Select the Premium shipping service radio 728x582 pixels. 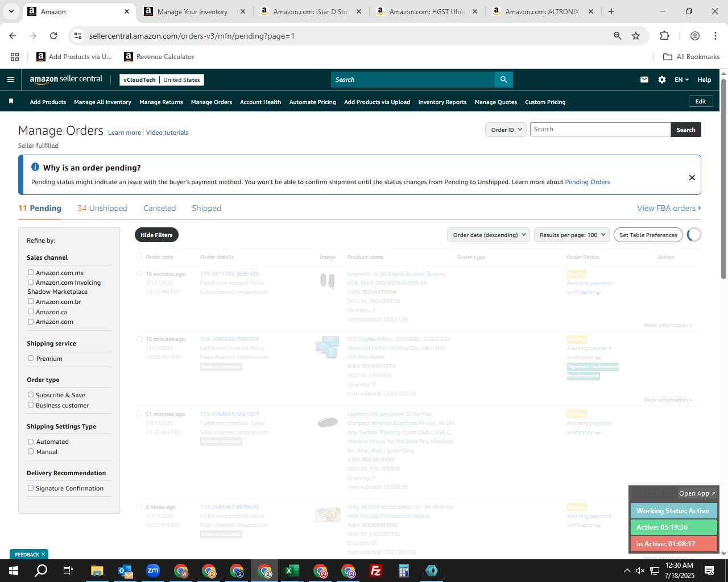pyautogui.click(x=31, y=358)
